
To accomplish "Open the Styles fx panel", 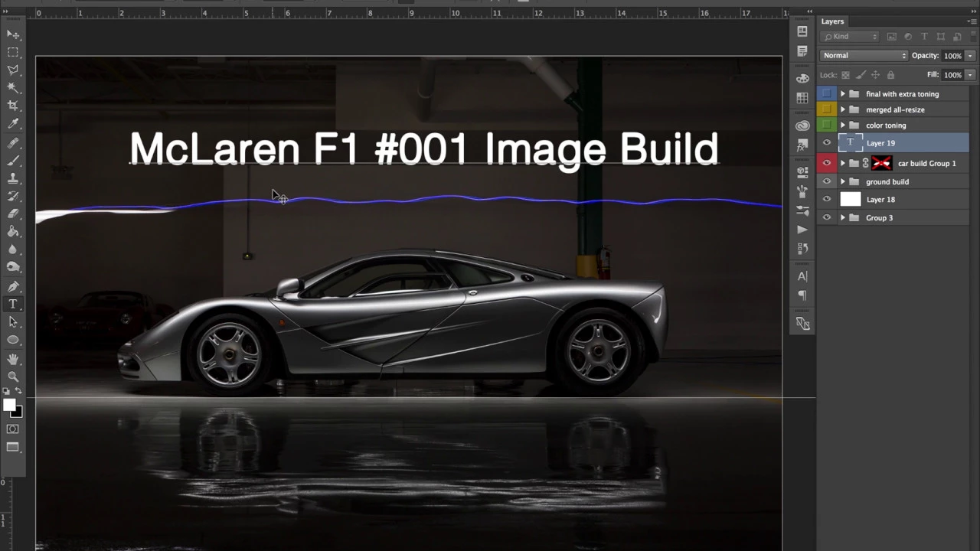I will [x=802, y=145].
